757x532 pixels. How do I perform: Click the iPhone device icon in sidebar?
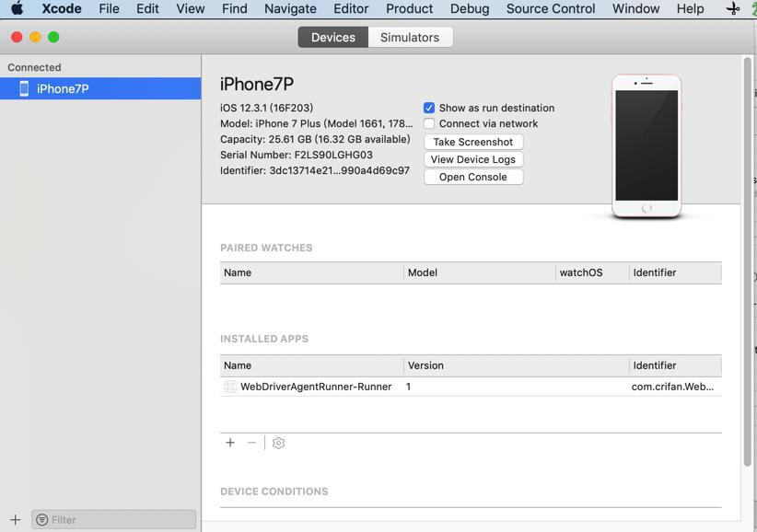pyautogui.click(x=24, y=88)
